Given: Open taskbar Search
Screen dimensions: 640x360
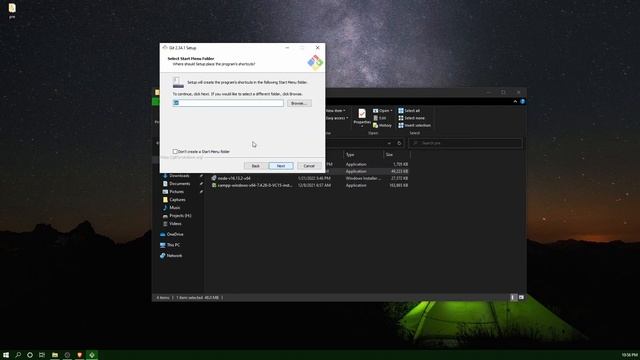Looking at the screenshot, I should 18,355.
